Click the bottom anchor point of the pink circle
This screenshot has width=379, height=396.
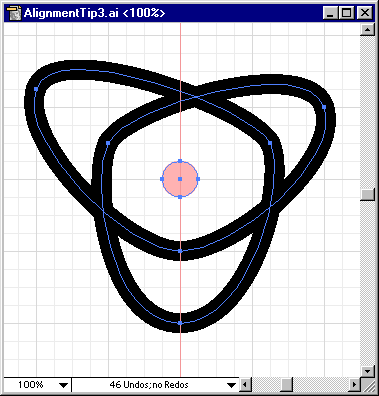(x=180, y=197)
